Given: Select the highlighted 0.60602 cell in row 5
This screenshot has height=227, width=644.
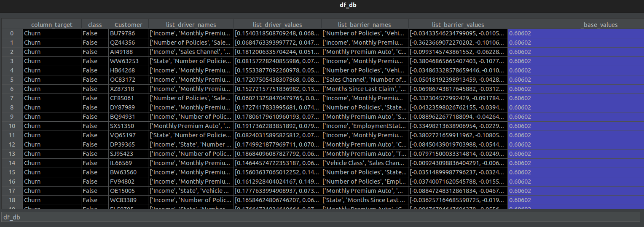Looking at the screenshot, I should click(x=576, y=80).
